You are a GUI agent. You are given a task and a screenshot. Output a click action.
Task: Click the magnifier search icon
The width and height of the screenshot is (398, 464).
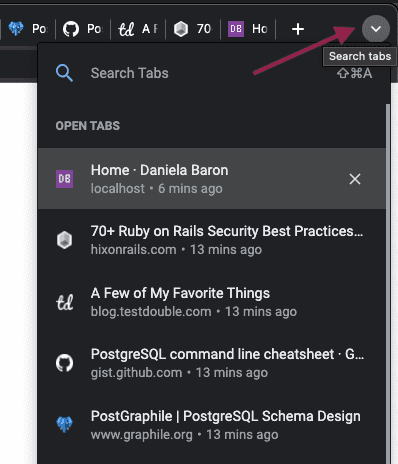pyautogui.click(x=64, y=73)
